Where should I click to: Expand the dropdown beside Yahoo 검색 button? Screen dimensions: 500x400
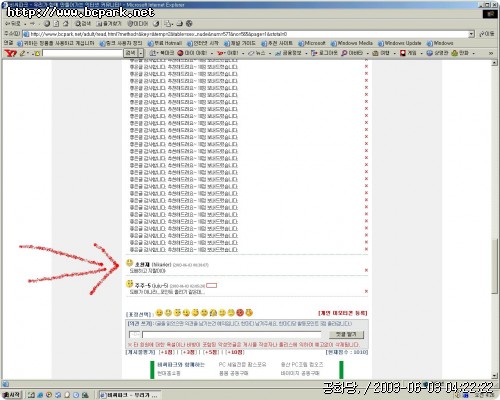click(x=141, y=53)
